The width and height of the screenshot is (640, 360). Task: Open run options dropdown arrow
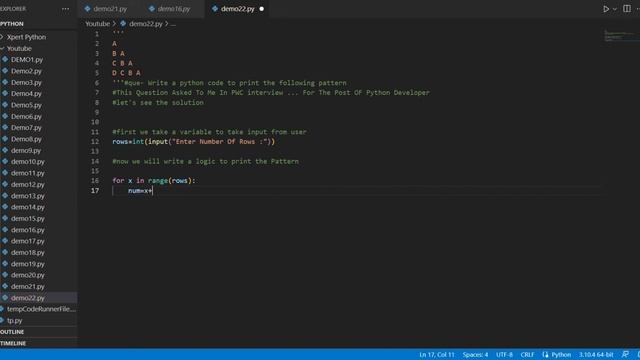click(615, 9)
